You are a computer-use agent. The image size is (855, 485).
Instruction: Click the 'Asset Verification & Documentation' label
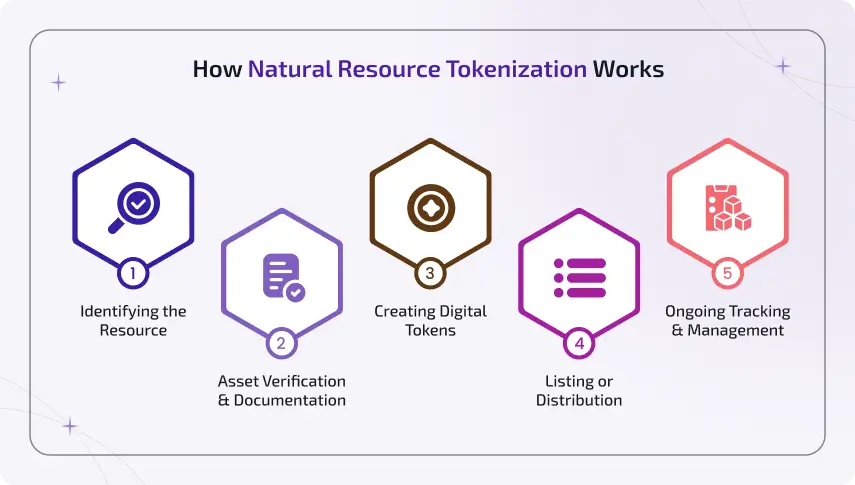pyautogui.click(x=282, y=390)
